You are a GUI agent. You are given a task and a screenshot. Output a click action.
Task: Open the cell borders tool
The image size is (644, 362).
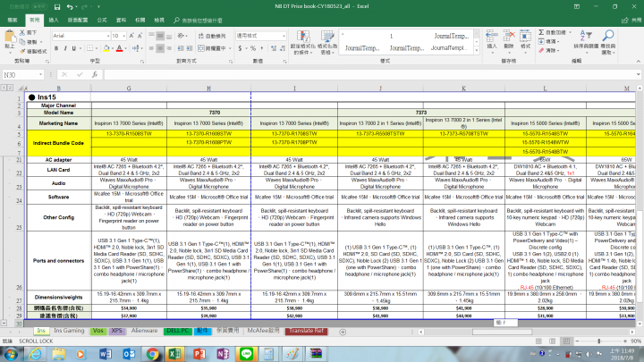pyautogui.click(x=90, y=48)
